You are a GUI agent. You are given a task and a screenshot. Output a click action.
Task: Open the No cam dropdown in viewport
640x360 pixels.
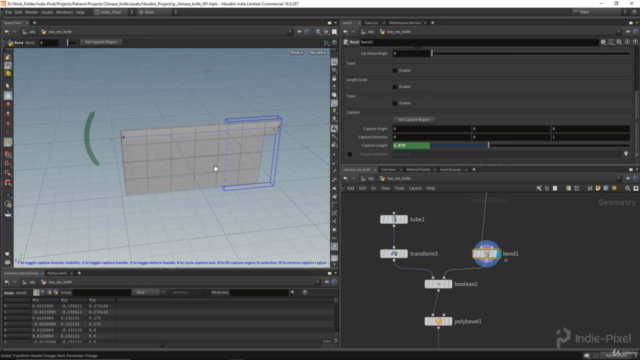tap(318, 53)
